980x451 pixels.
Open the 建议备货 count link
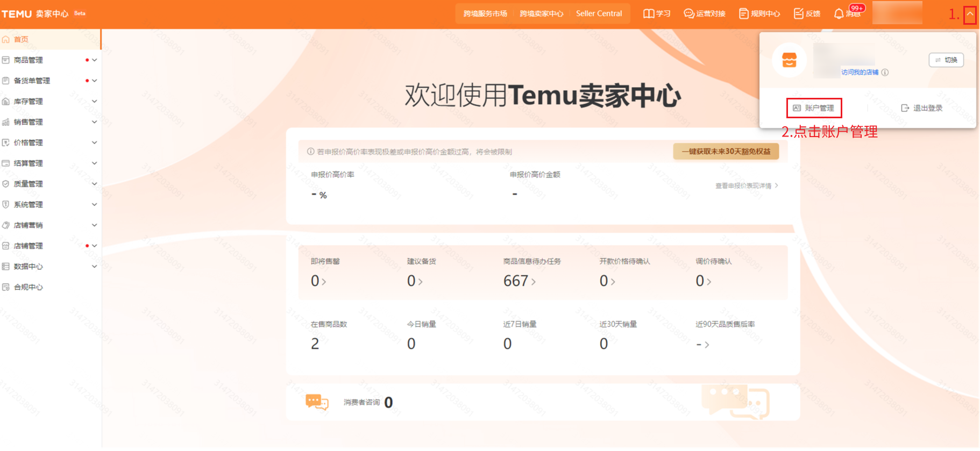415,281
